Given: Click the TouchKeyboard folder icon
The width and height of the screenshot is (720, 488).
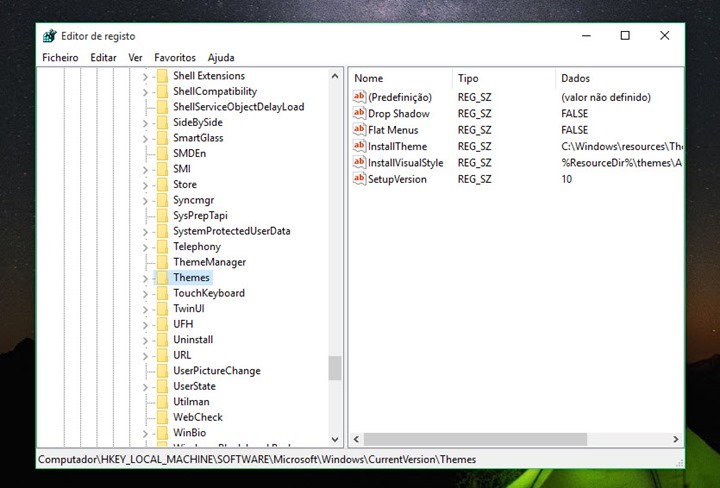Looking at the screenshot, I should pyautogui.click(x=163, y=293).
